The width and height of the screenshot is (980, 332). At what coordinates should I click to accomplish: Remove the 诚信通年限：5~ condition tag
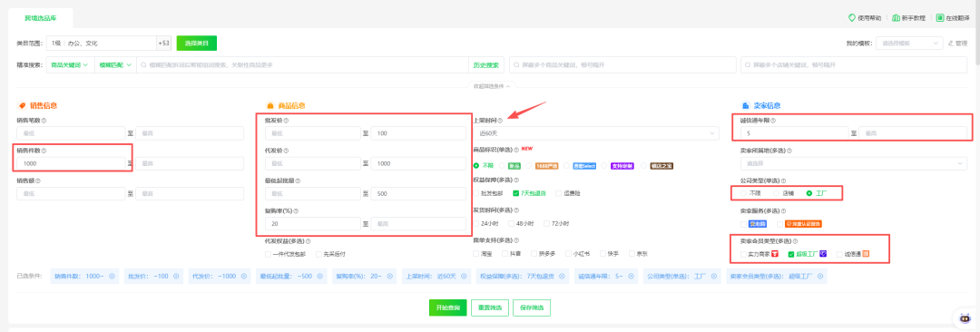[x=631, y=276]
